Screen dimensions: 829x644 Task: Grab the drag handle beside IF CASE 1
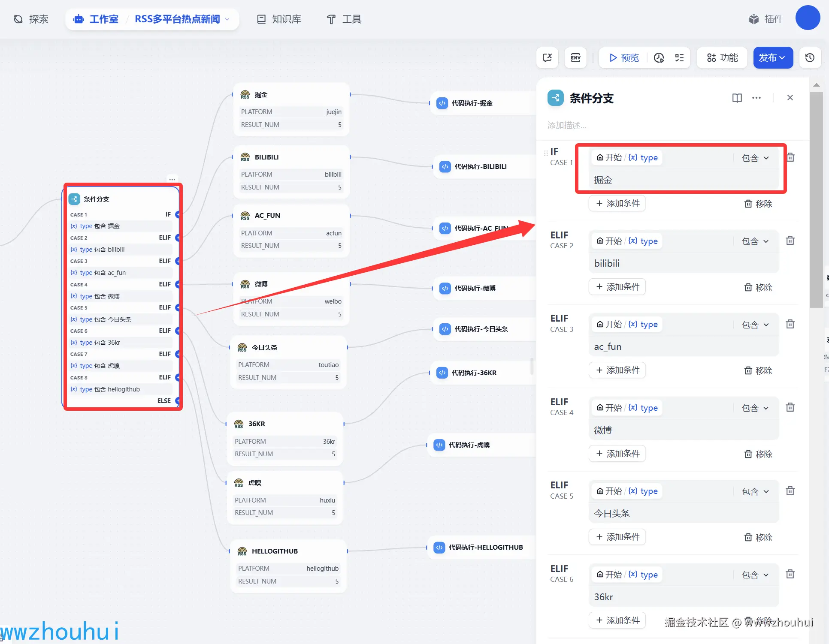[546, 153]
